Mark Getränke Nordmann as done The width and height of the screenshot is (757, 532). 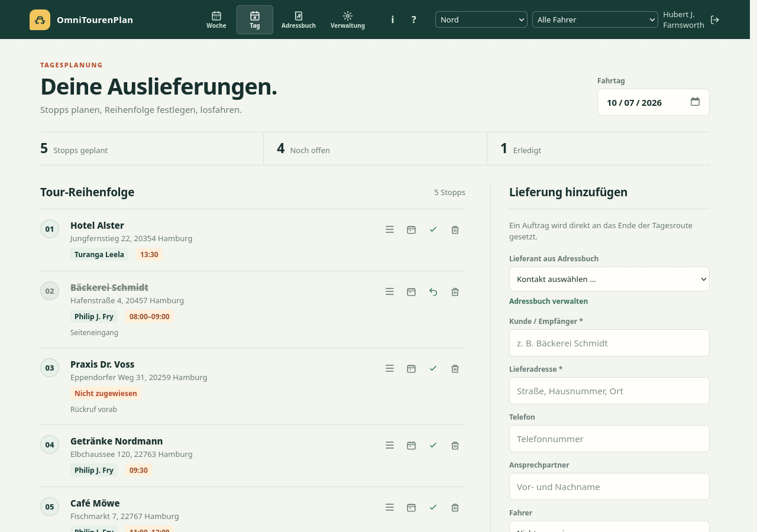pos(433,445)
